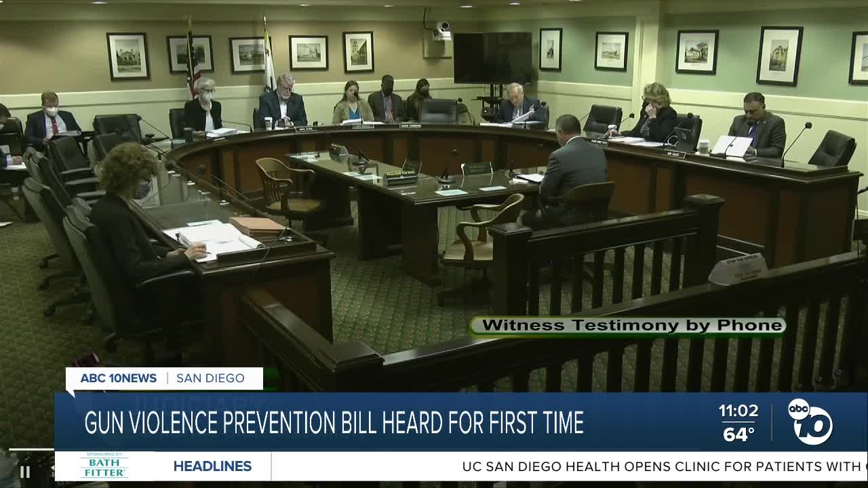Screen dimensions: 868x488
Task: Click the SAN DIEGO location label
Action: [x=210, y=378]
